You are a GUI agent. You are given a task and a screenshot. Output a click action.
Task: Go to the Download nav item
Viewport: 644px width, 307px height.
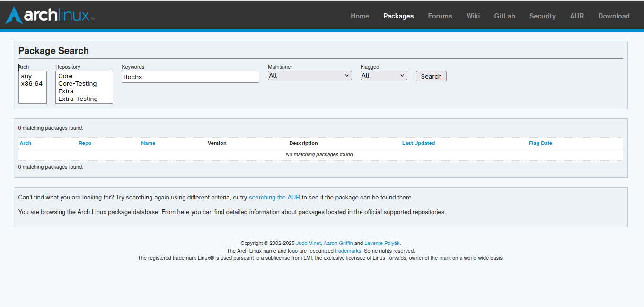[614, 16]
